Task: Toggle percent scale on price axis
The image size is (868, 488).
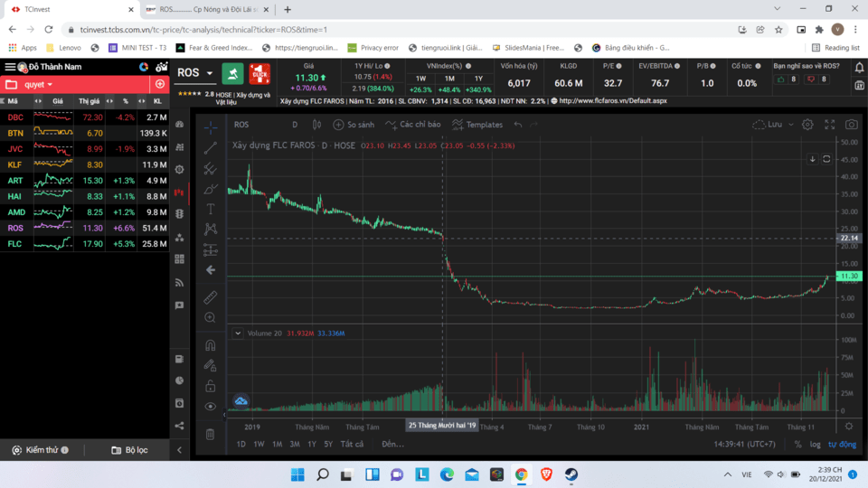Action: point(797,445)
